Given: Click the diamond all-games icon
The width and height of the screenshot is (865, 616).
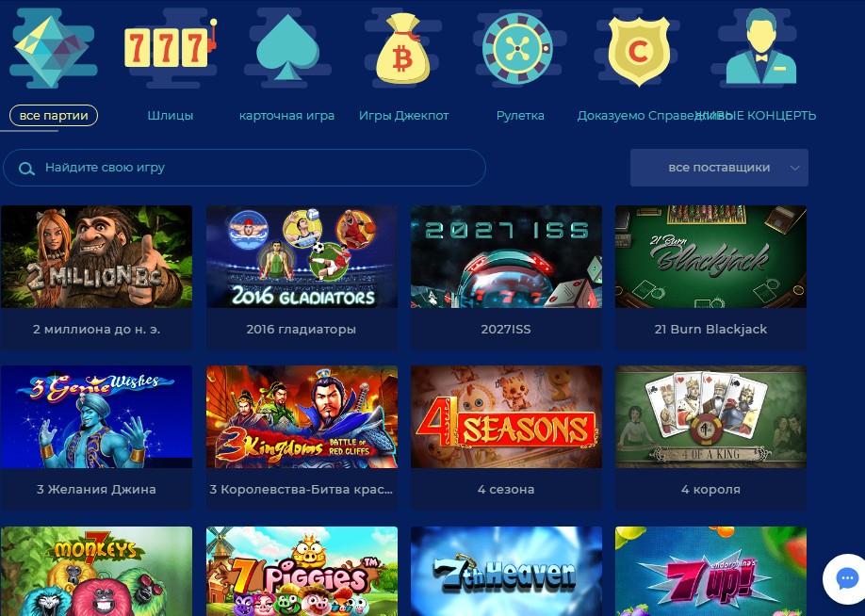Looking at the screenshot, I should click(x=53, y=49).
